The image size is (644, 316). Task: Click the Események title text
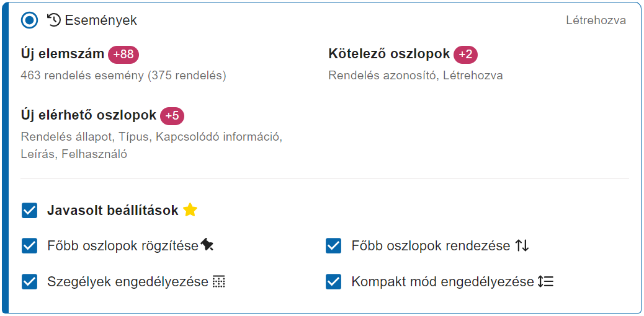point(101,20)
